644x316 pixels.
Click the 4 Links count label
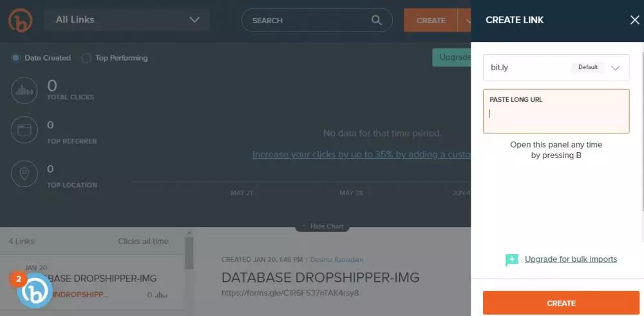tap(21, 241)
